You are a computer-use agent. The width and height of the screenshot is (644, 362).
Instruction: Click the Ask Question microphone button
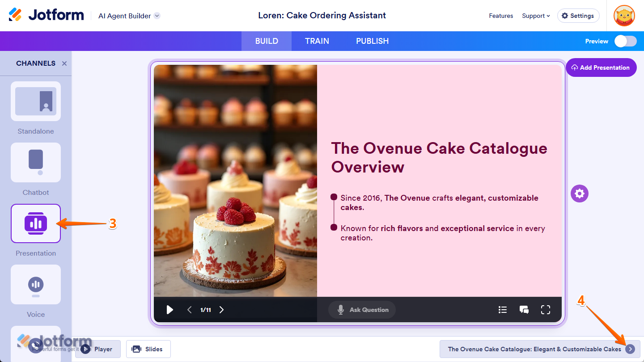coord(362,310)
